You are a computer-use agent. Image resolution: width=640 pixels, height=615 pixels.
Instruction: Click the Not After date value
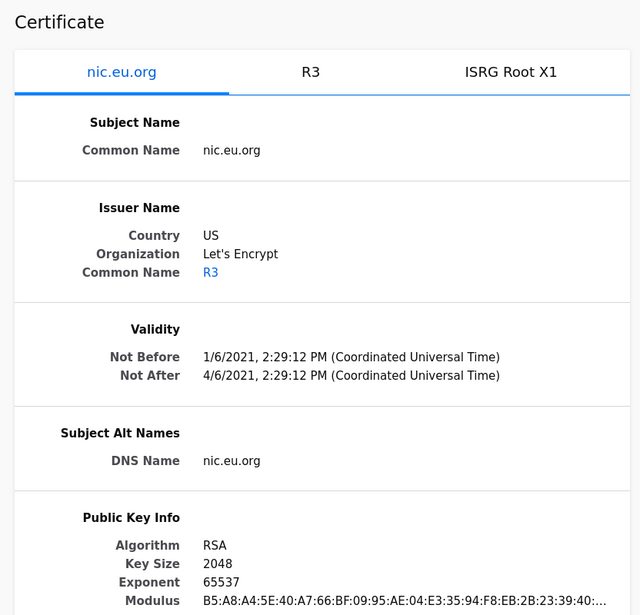(351, 375)
